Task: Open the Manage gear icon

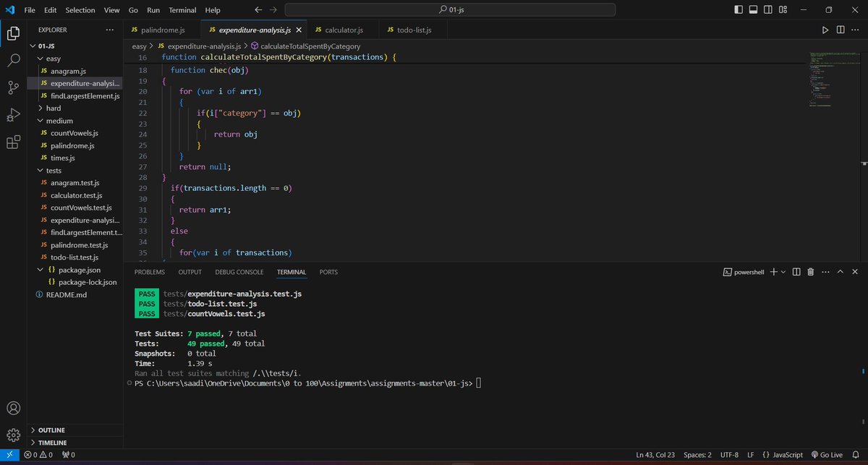Action: (13, 435)
